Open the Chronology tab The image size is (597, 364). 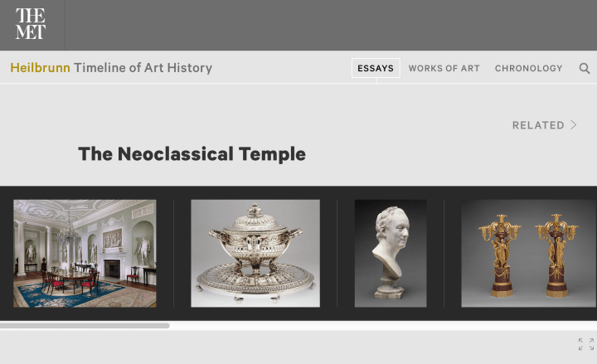pyautogui.click(x=528, y=68)
